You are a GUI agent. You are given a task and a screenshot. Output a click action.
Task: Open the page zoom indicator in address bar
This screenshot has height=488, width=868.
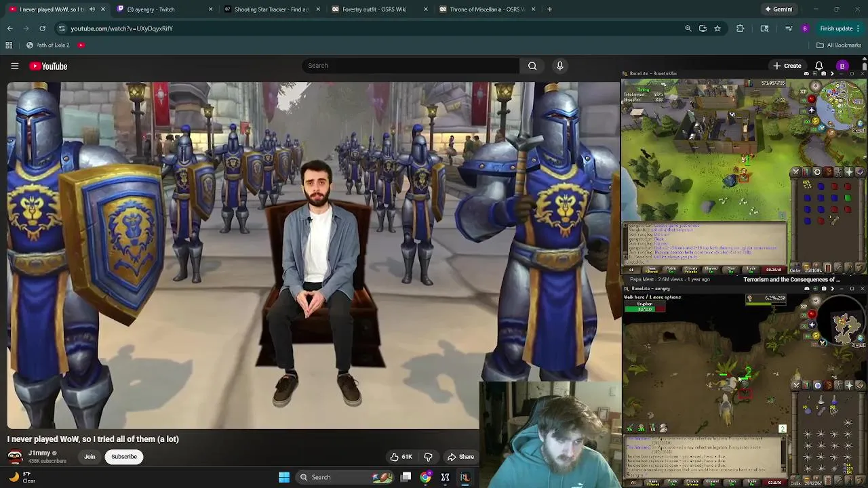[688, 28]
